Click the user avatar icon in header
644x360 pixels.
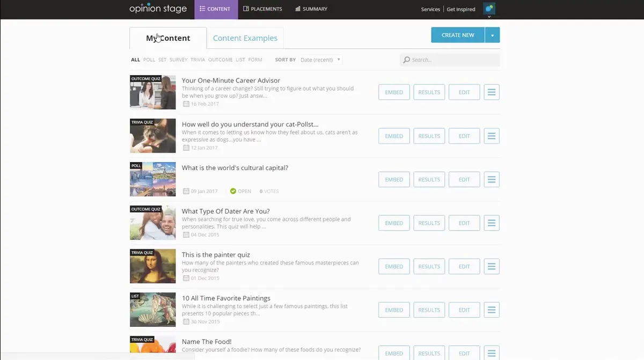click(x=489, y=9)
